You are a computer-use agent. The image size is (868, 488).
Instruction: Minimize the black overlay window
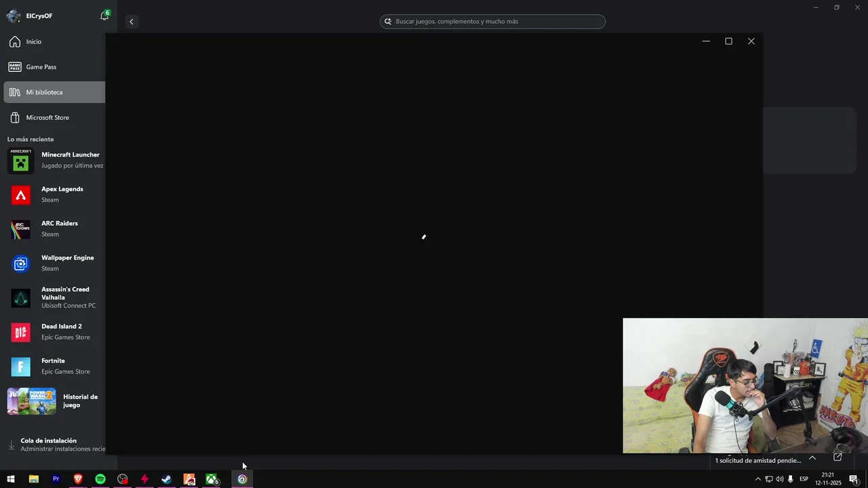pyautogui.click(x=706, y=41)
